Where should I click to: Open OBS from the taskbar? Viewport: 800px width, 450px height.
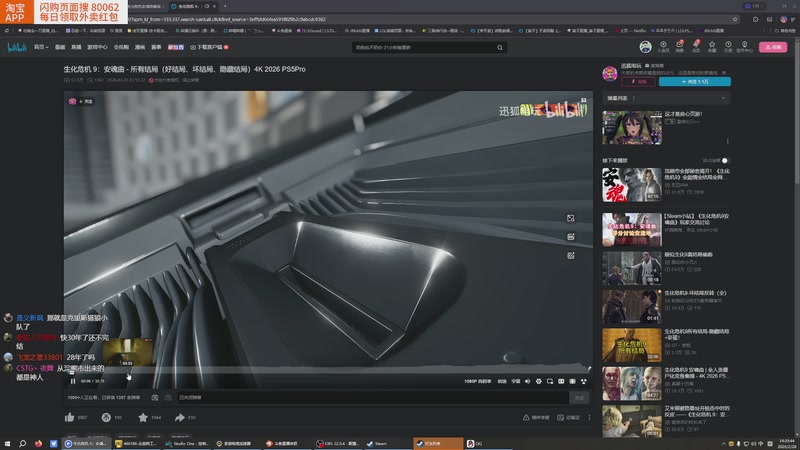[x=338, y=443]
